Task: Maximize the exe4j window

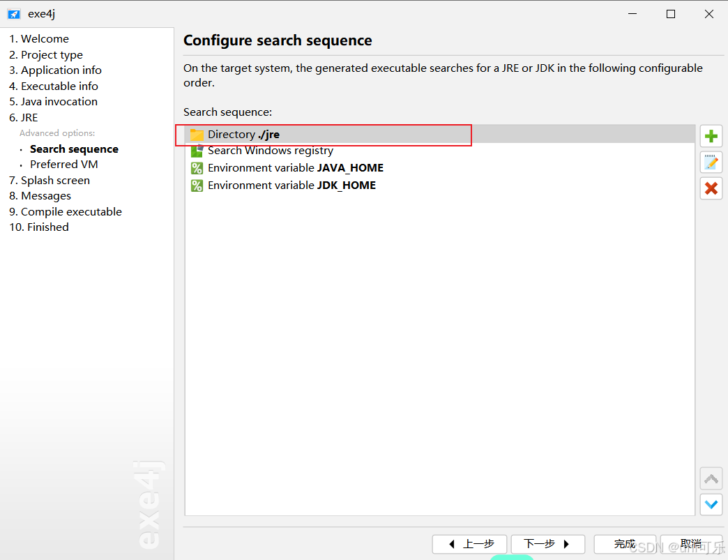Action: 670,14
